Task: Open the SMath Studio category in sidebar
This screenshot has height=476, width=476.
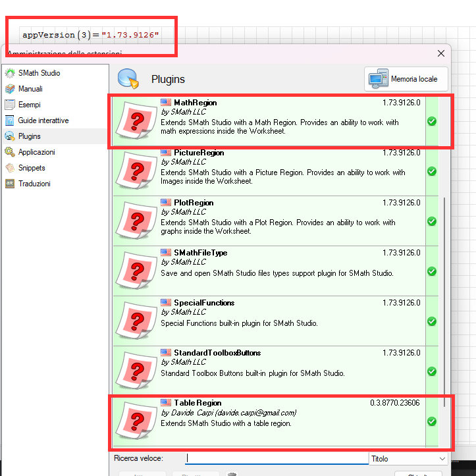Action: 39,73
